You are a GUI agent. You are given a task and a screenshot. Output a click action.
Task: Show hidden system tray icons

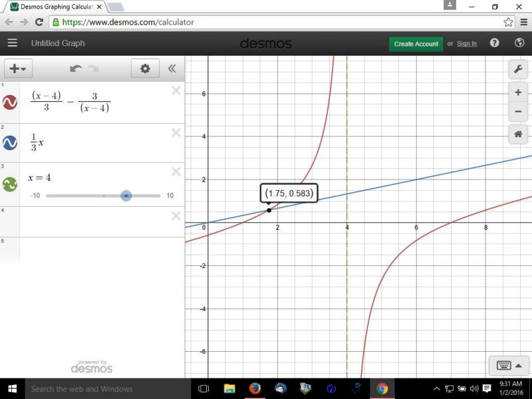click(437, 389)
